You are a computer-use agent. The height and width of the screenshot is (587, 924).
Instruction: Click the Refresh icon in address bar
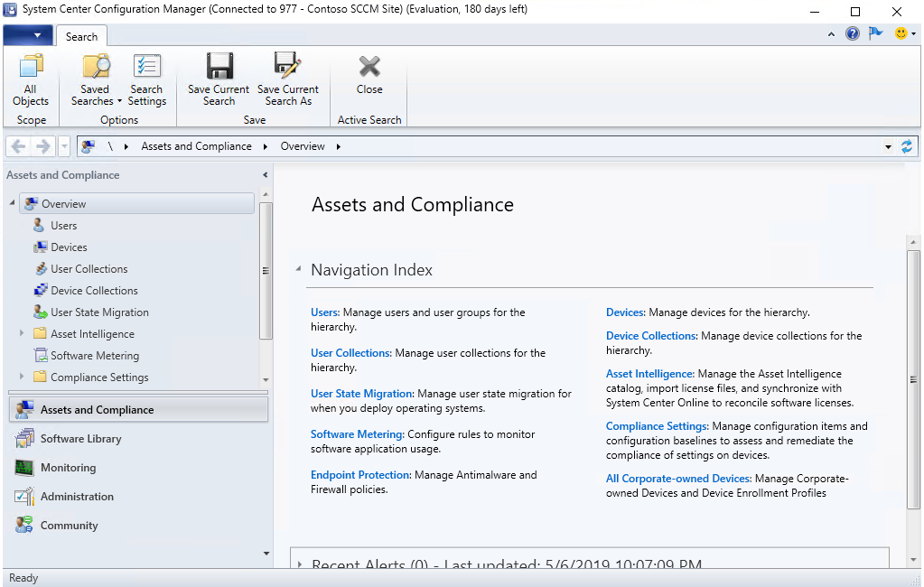click(x=906, y=146)
